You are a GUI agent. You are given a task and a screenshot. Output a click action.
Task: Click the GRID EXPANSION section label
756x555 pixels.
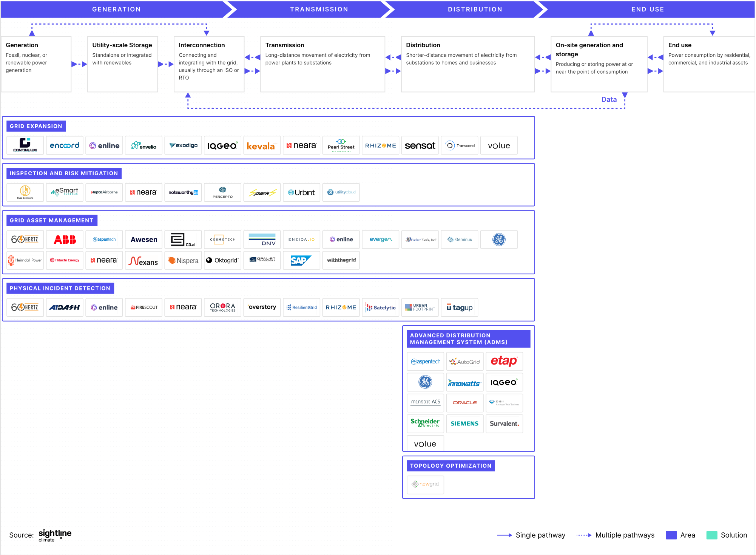click(36, 126)
